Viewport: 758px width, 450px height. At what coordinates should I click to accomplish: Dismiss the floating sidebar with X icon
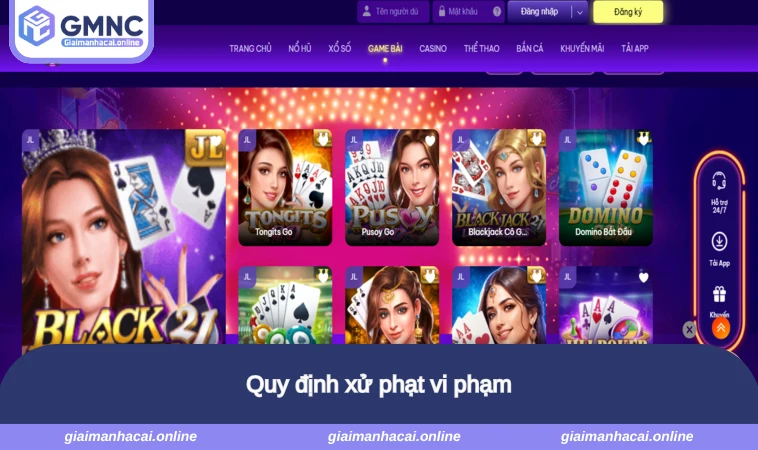(x=689, y=330)
